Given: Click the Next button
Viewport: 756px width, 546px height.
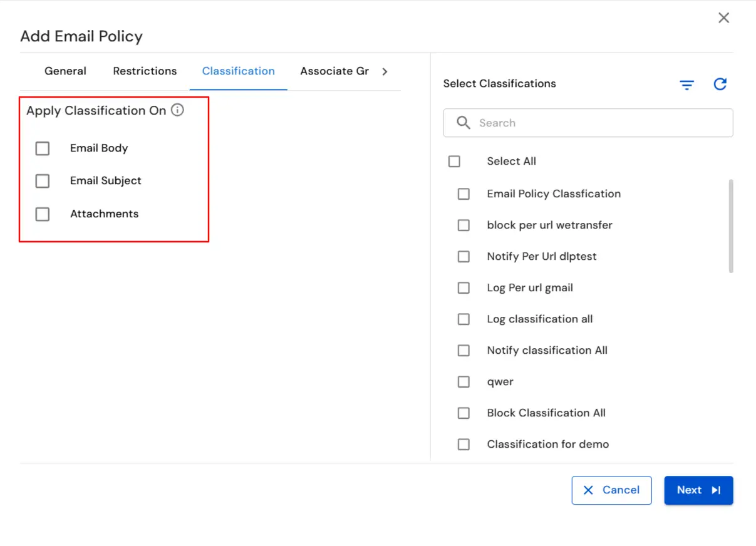Looking at the screenshot, I should pos(698,490).
